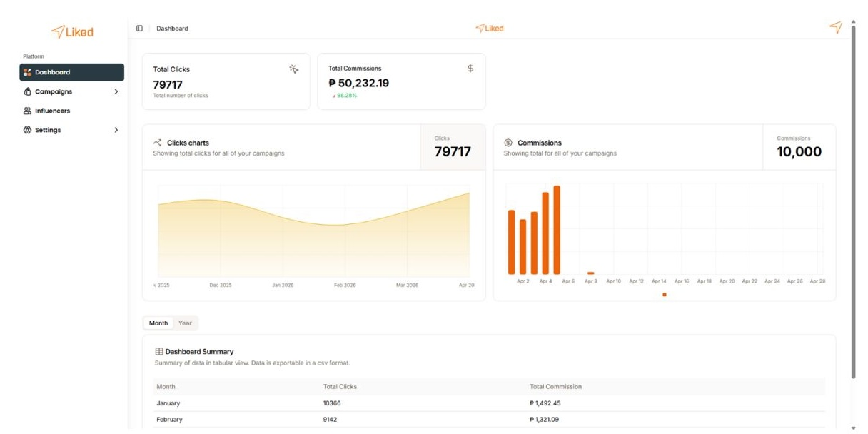Screen dimensions: 868x434
Task: Switch to the Month tab
Action: [x=158, y=323]
